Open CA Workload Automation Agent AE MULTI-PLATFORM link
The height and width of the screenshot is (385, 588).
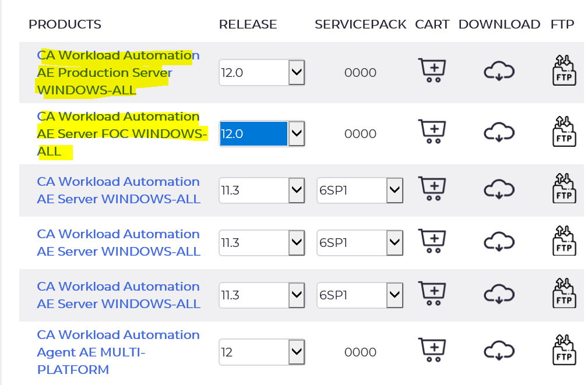tap(118, 352)
